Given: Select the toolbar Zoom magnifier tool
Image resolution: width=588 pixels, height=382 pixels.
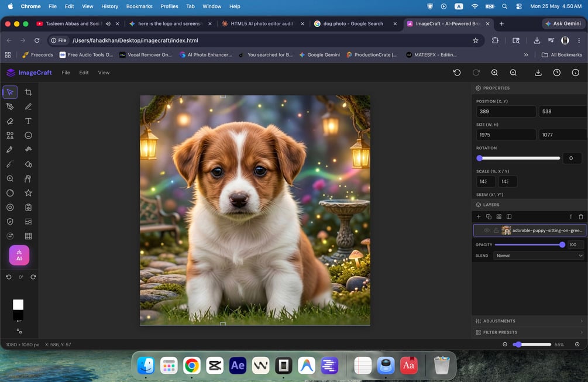Looking at the screenshot, I should 10,179.
